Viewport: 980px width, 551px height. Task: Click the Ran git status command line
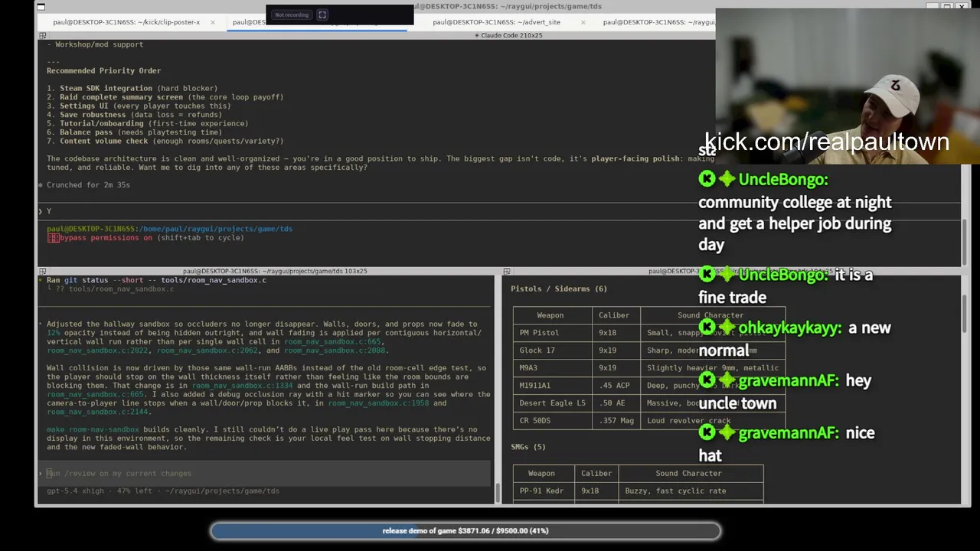pyautogui.click(x=156, y=280)
